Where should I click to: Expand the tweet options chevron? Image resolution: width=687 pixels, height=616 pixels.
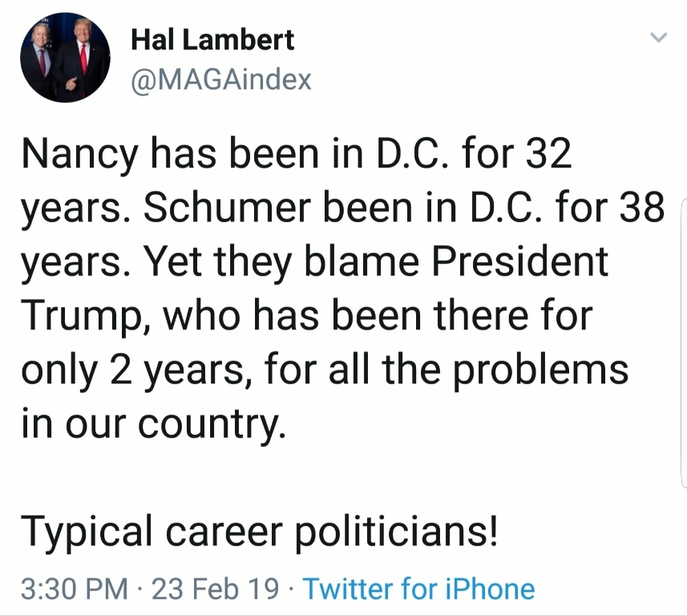tap(658, 37)
